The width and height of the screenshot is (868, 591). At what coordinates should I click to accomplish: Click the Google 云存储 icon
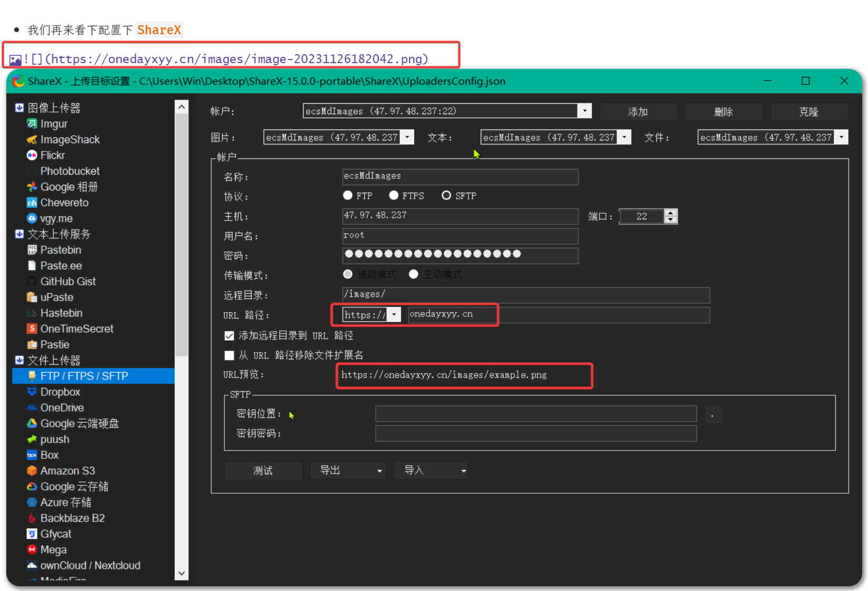[x=32, y=487]
